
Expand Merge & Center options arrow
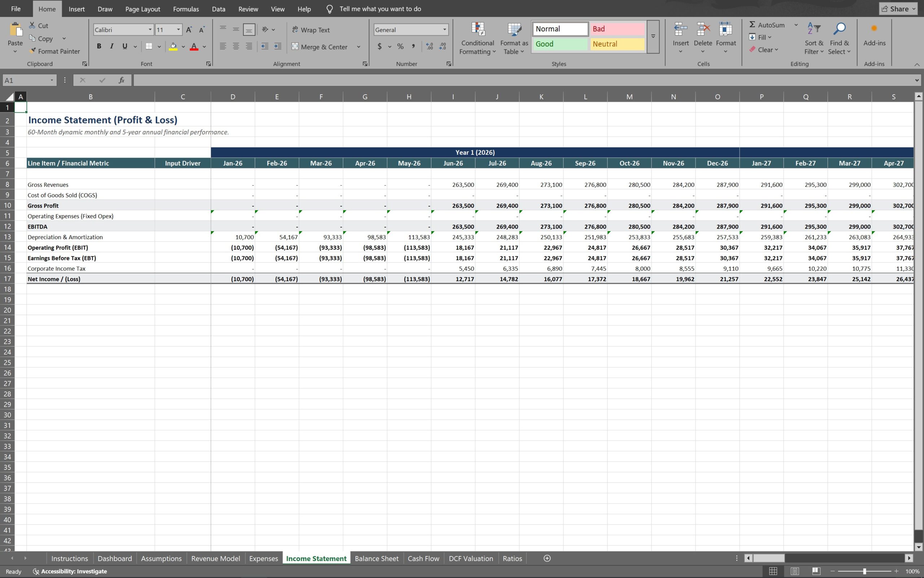tap(358, 47)
